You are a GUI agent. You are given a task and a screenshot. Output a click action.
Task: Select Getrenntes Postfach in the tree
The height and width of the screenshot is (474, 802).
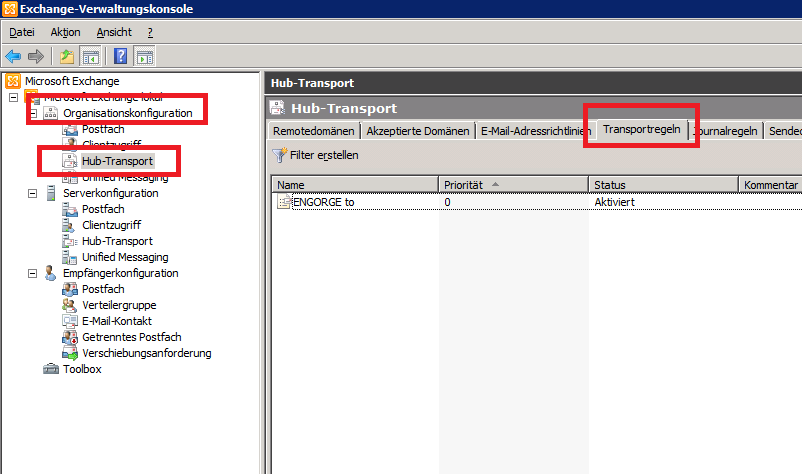tap(131, 337)
